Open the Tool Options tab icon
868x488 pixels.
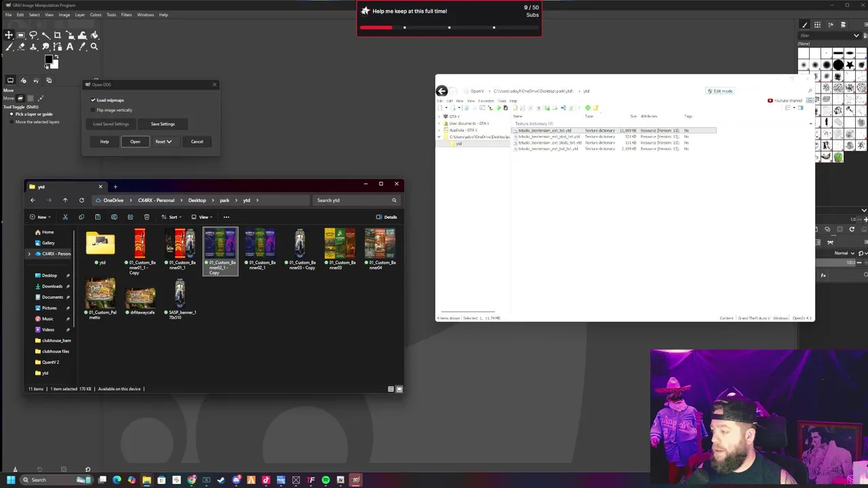point(10,81)
